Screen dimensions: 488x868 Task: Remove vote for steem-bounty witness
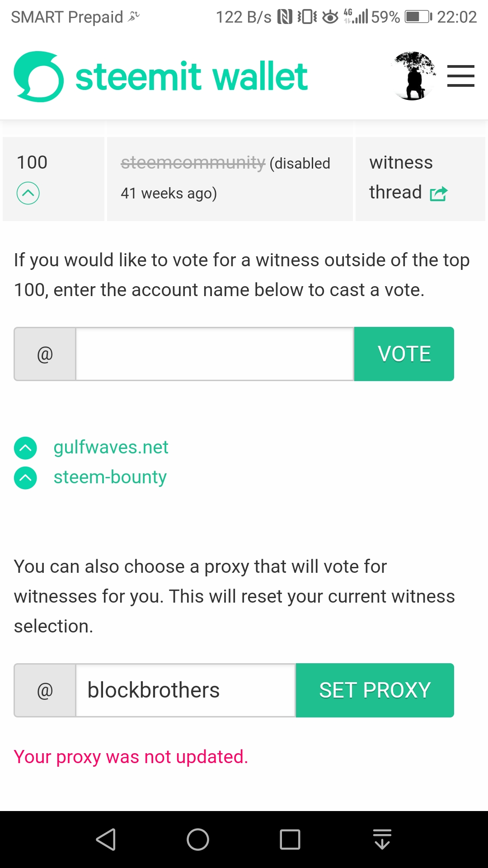pyautogui.click(x=26, y=478)
